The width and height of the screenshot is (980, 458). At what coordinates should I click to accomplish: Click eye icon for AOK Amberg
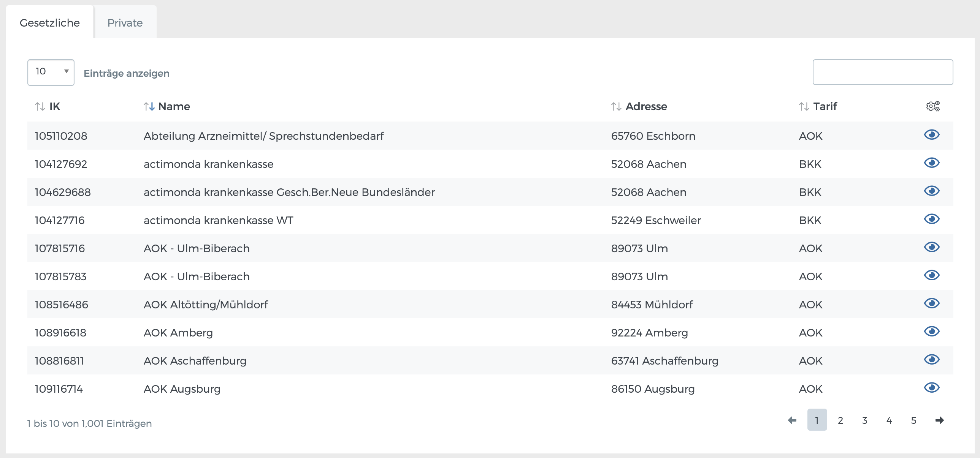(x=931, y=332)
